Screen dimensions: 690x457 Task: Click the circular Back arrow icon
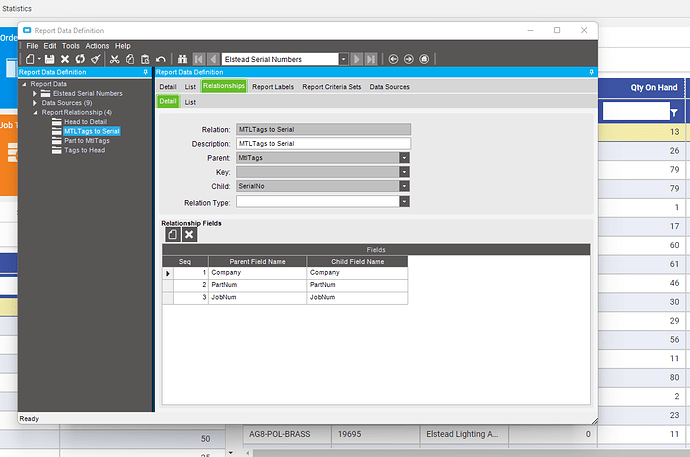point(393,59)
